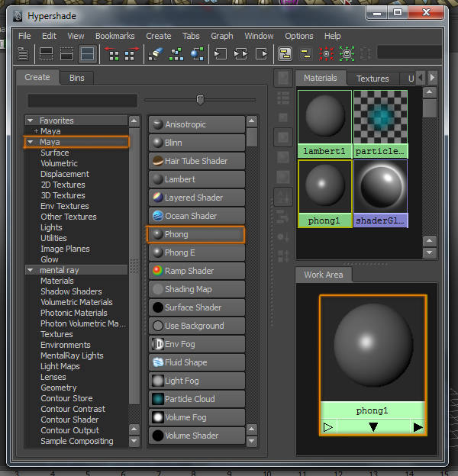Expand the + Maya favorites entry
This screenshot has width=458, height=476.
click(x=36, y=131)
